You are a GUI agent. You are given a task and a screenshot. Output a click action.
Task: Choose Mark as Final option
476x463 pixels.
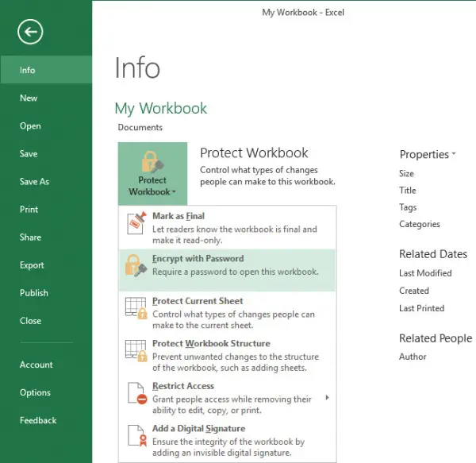pyautogui.click(x=228, y=228)
